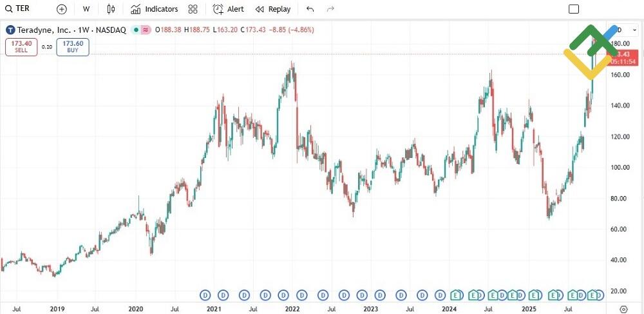
Task: Open chart settings gear at axis corner
Action: pyautogui.click(x=624, y=309)
